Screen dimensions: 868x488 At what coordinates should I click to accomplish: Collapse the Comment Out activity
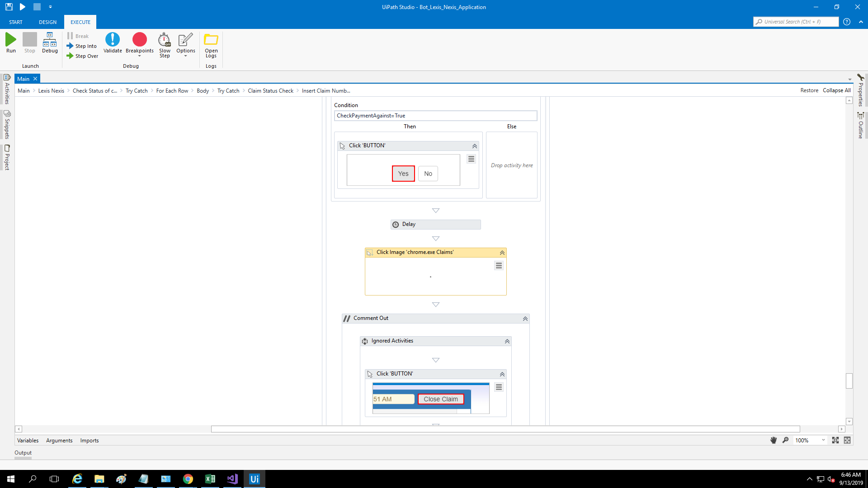tap(525, 319)
